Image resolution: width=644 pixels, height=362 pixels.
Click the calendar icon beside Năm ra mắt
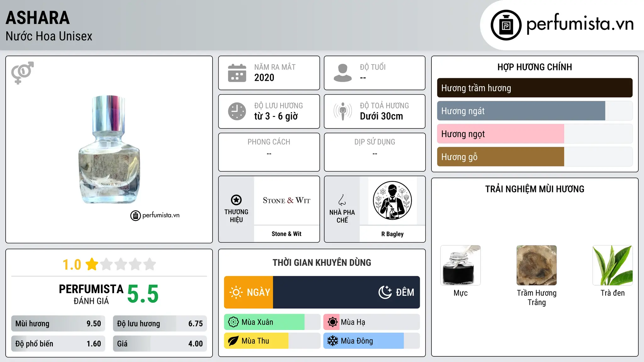point(237,73)
